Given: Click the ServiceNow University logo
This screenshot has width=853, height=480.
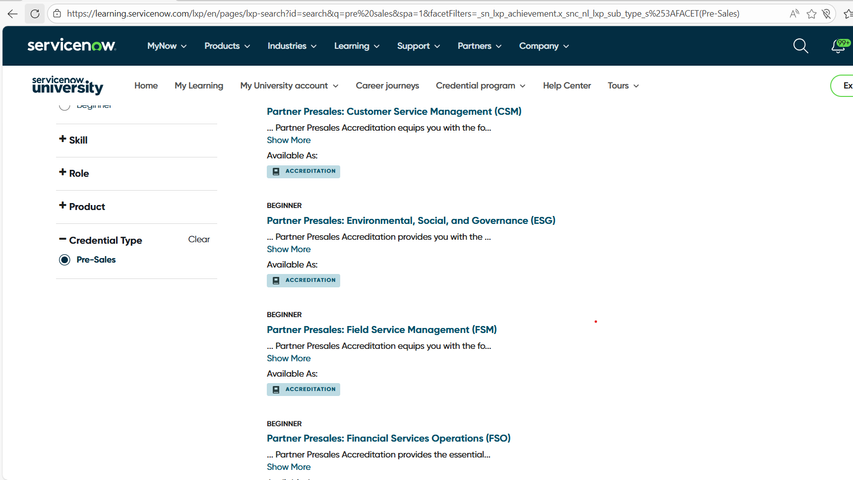Looking at the screenshot, I should [67, 85].
